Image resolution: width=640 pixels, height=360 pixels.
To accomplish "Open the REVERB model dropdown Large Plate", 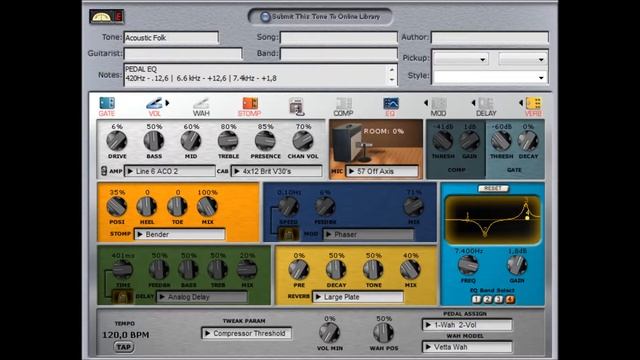I will pos(358,297).
